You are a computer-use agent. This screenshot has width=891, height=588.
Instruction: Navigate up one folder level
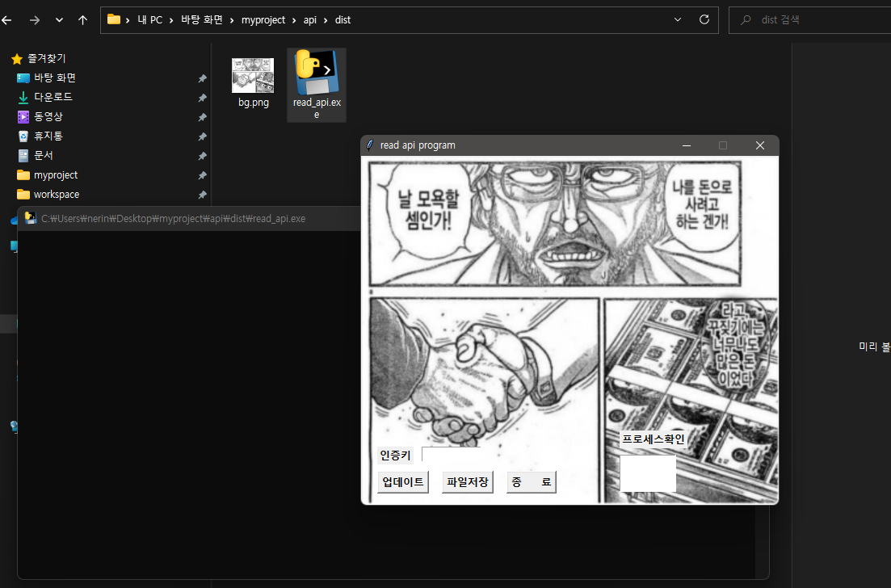pos(83,20)
